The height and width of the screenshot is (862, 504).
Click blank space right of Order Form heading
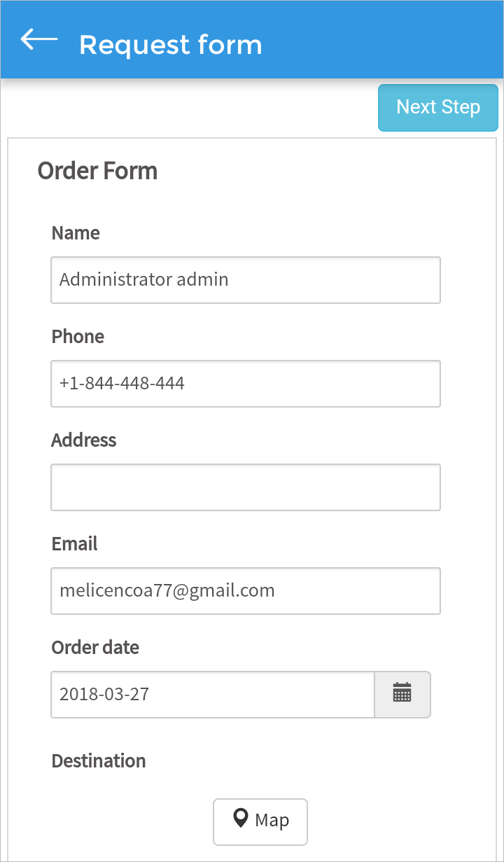315,171
